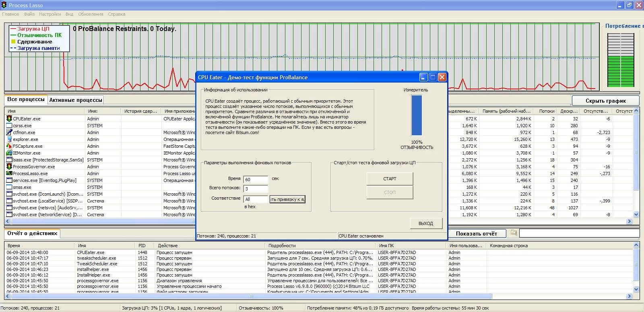Click actions log vertical scrollbar up arrow
This screenshot has height=312, width=644.
(636, 245)
